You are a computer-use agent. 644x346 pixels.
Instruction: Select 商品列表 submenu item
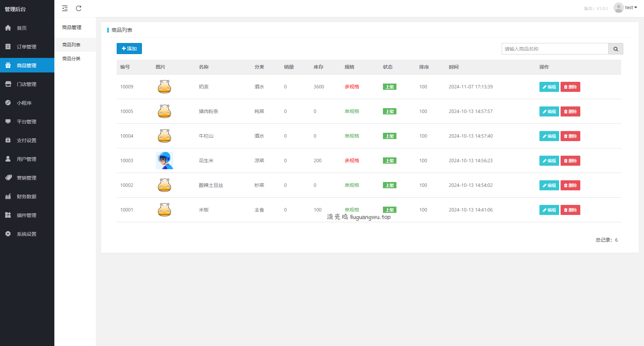click(x=71, y=45)
